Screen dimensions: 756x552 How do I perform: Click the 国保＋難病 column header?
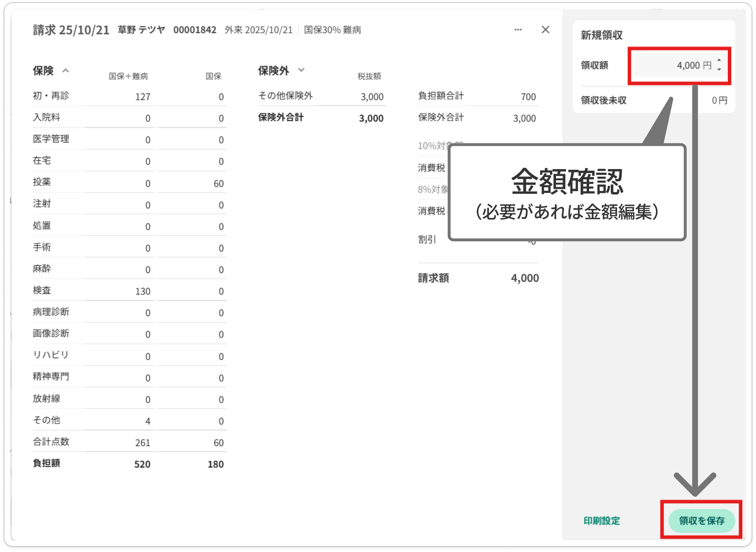[x=128, y=76]
